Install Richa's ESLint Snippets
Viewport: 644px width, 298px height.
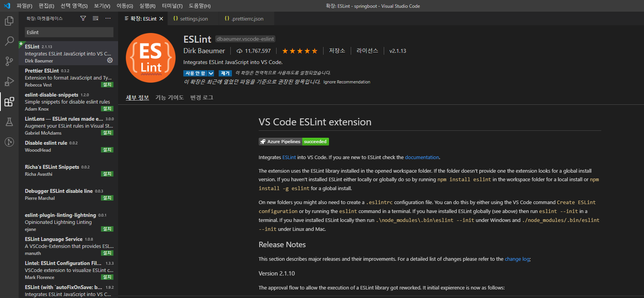tap(107, 174)
